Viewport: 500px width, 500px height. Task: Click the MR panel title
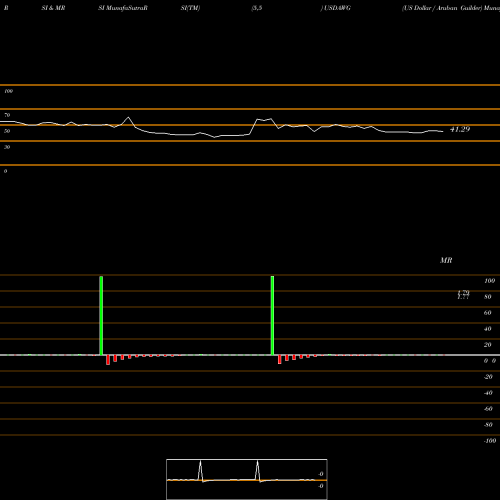[x=446, y=260]
